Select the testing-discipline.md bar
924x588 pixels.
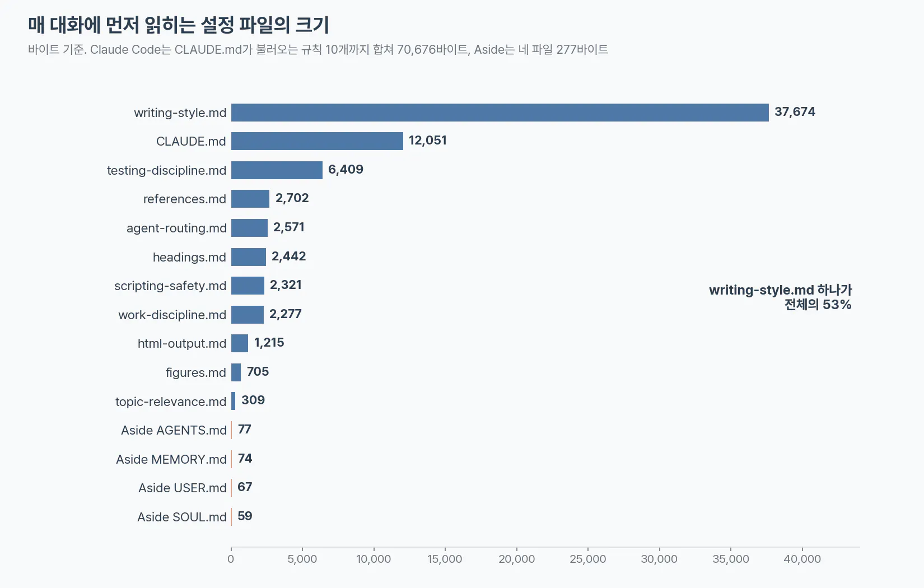click(x=277, y=170)
